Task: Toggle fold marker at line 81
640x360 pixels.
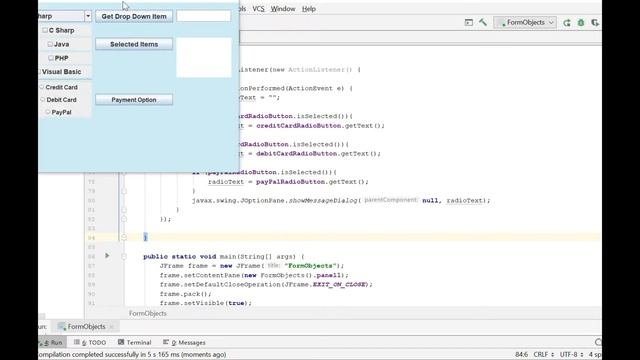Action: tap(124, 210)
